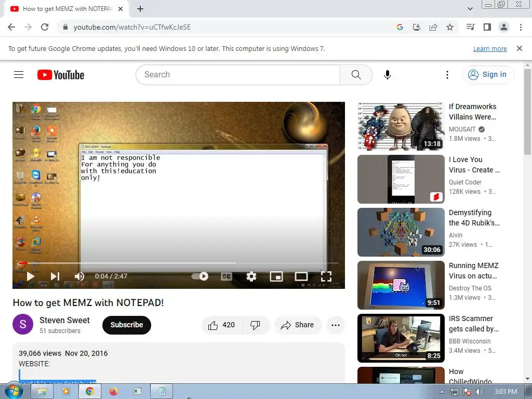Open Windows Explorer from taskbar

(x=42, y=392)
